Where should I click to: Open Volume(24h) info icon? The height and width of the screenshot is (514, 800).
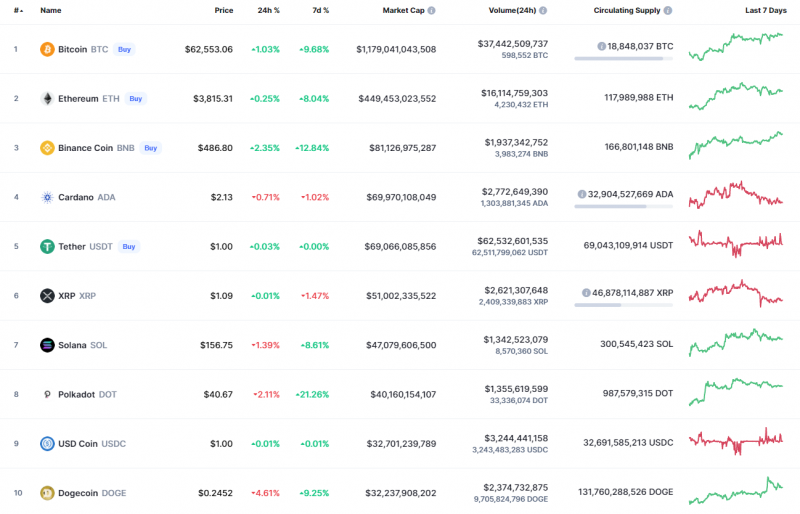coord(543,10)
